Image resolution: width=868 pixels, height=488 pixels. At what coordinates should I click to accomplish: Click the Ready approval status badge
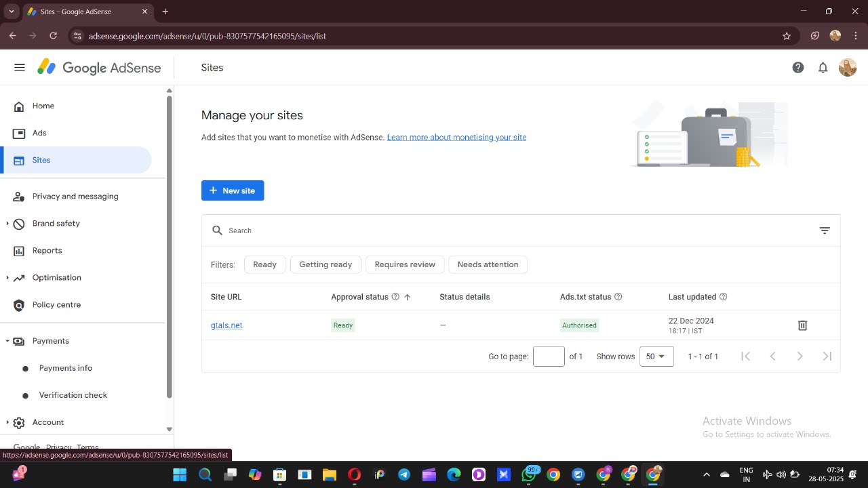point(343,325)
